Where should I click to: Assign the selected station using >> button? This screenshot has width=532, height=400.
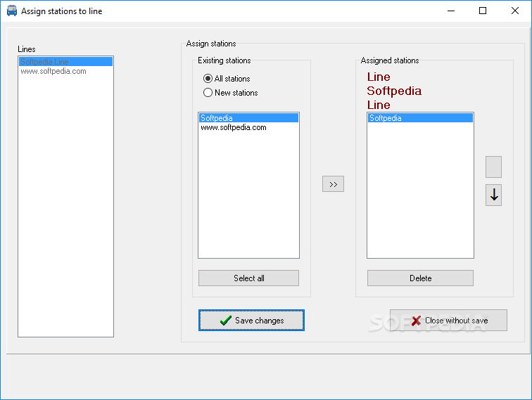pos(333,184)
